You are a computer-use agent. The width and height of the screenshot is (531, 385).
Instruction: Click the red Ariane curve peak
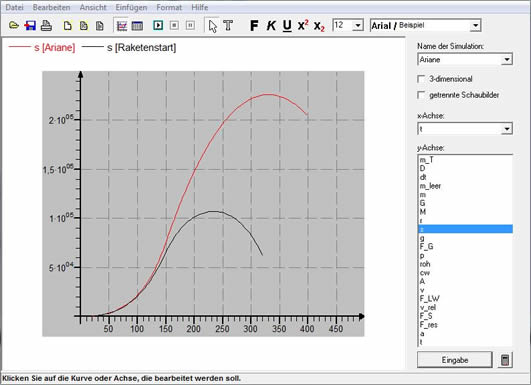click(268, 94)
